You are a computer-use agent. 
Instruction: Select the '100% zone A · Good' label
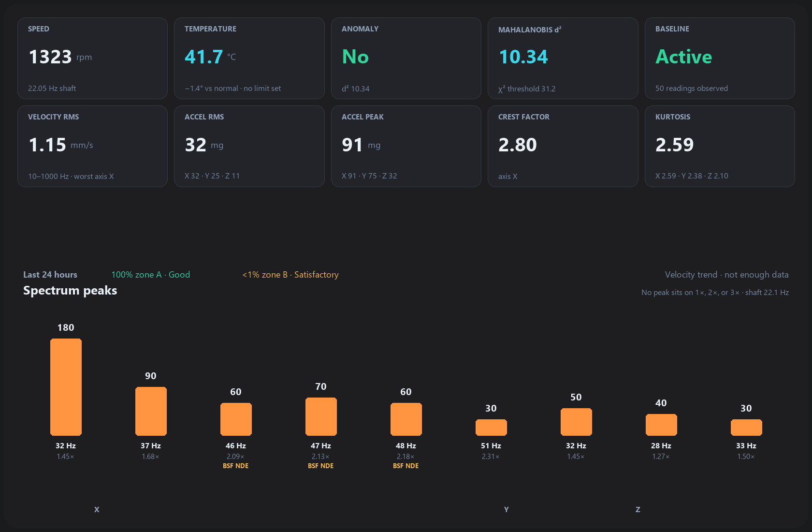pos(151,275)
